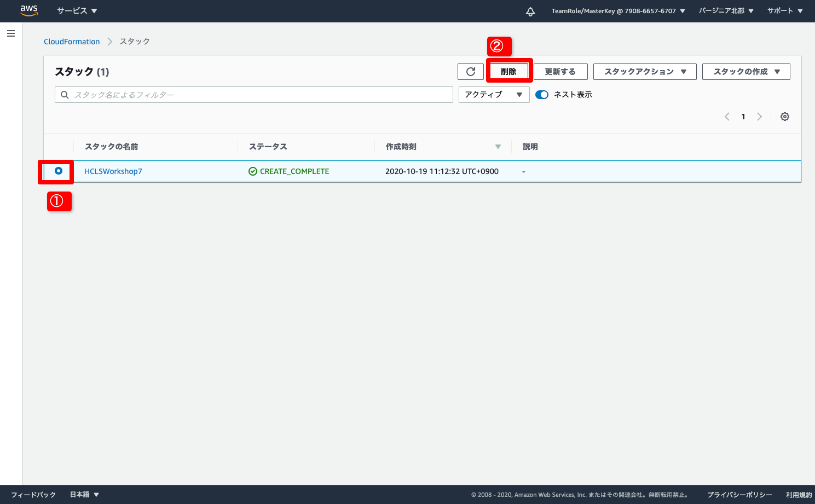Focus the stack name filter field
The height and width of the screenshot is (504, 815).
click(x=254, y=95)
